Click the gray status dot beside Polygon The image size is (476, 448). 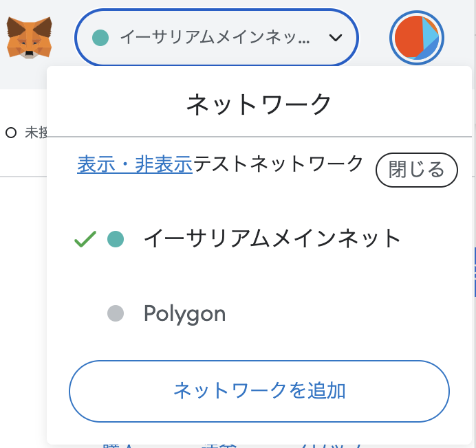[x=116, y=313]
